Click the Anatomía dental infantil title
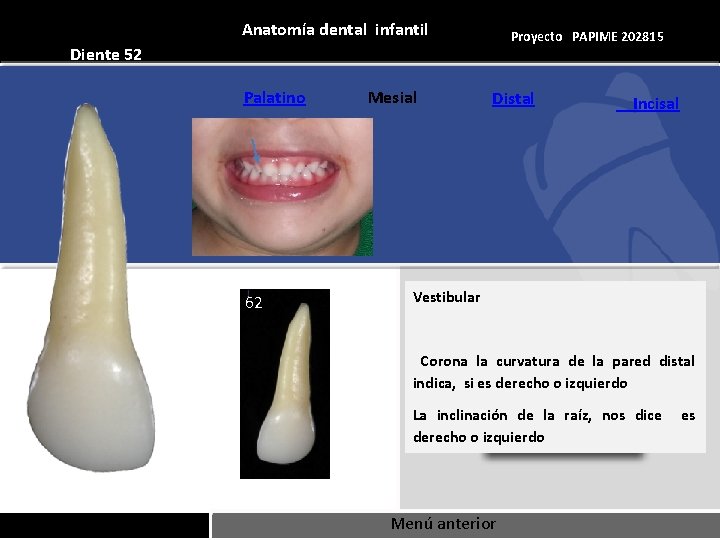The image size is (720, 540). pos(335,30)
